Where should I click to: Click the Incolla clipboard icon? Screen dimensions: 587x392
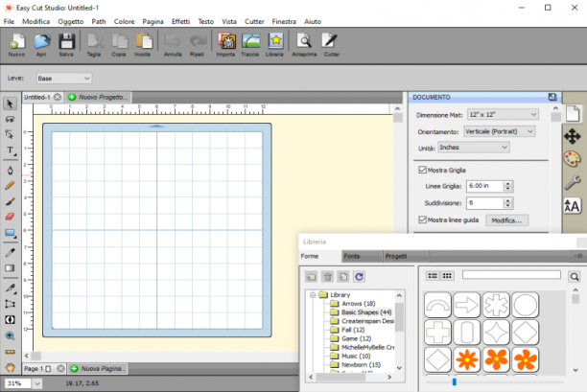[143, 44]
